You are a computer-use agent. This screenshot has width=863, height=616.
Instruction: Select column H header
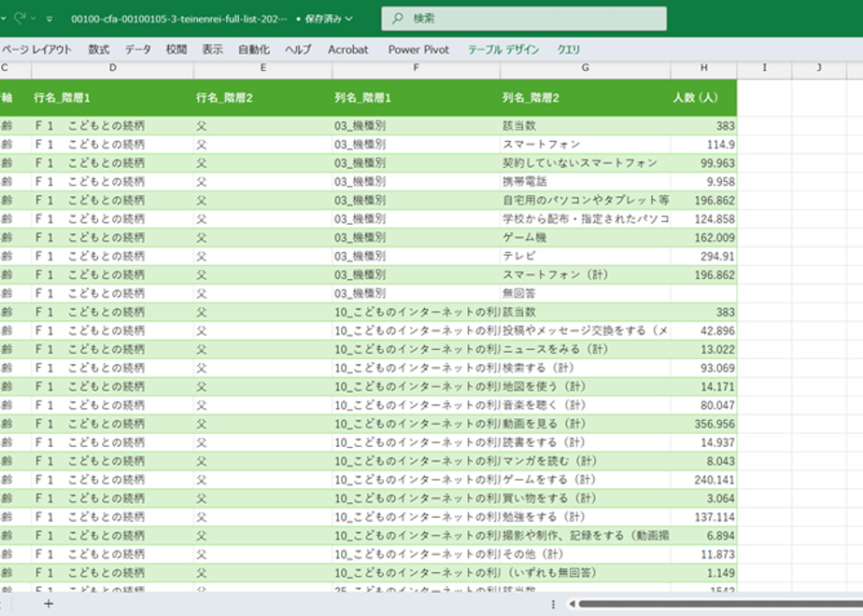tap(703, 67)
